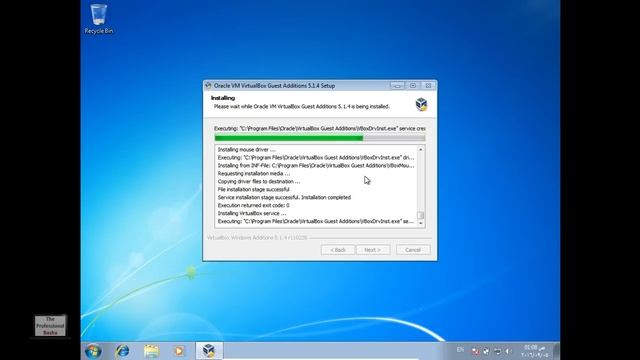640x360 pixels.
Task: Click the disabled Back button
Action: (338, 250)
